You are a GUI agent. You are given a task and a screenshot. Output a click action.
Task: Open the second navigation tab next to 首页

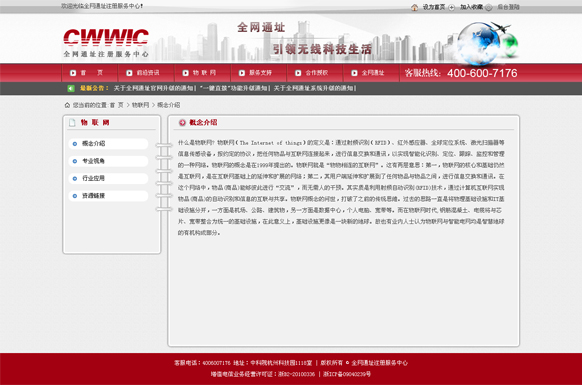146,73
